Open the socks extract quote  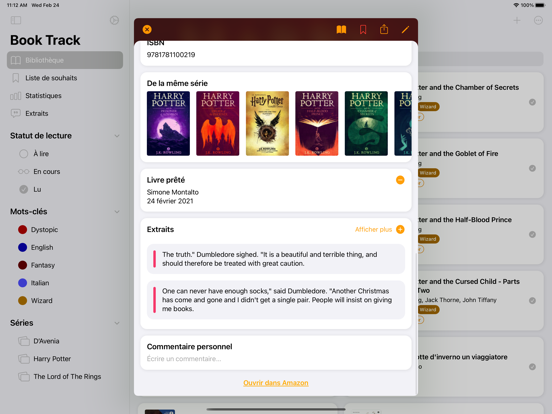click(276, 300)
